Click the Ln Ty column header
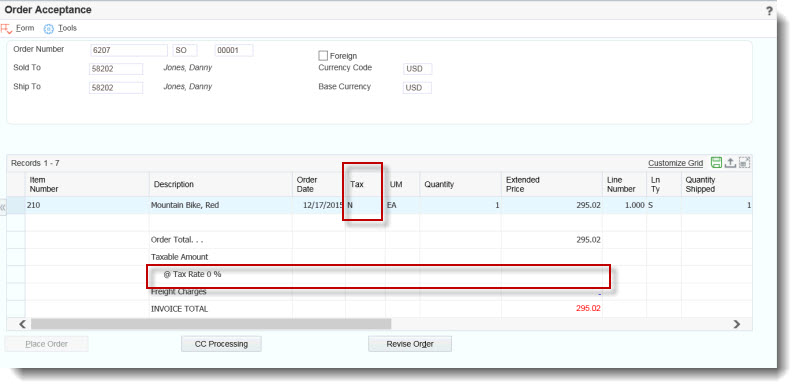 point(664,184)
